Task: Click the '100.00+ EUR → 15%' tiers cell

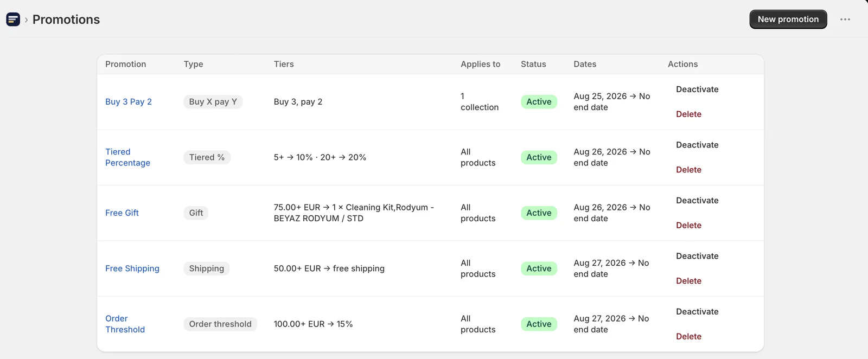Action: pyautogui.click(x=313, y=324)
